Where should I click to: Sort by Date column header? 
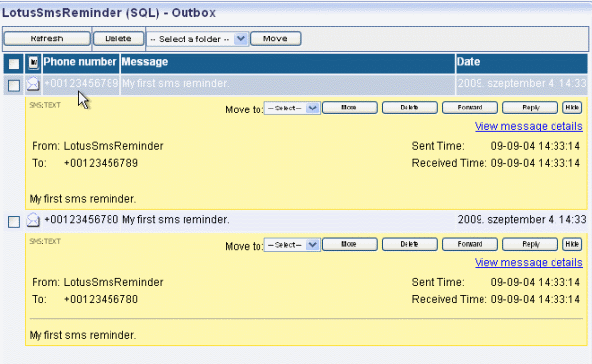[x=468, y=62]
